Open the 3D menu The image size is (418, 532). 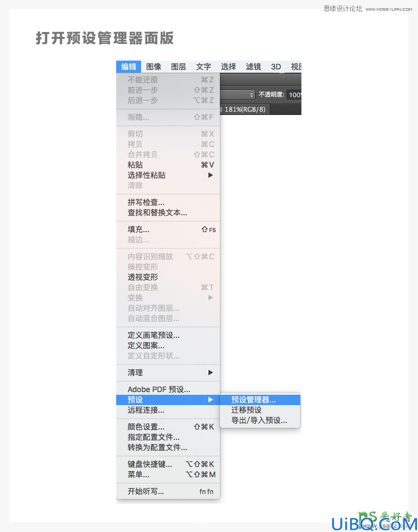click(x=276, y=67)
